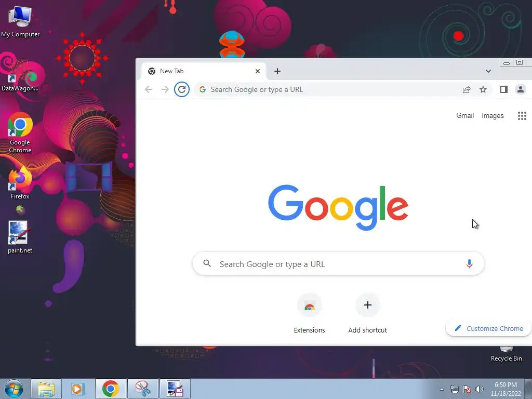Open Images link

pyautogui.click(x=493, y=116)
